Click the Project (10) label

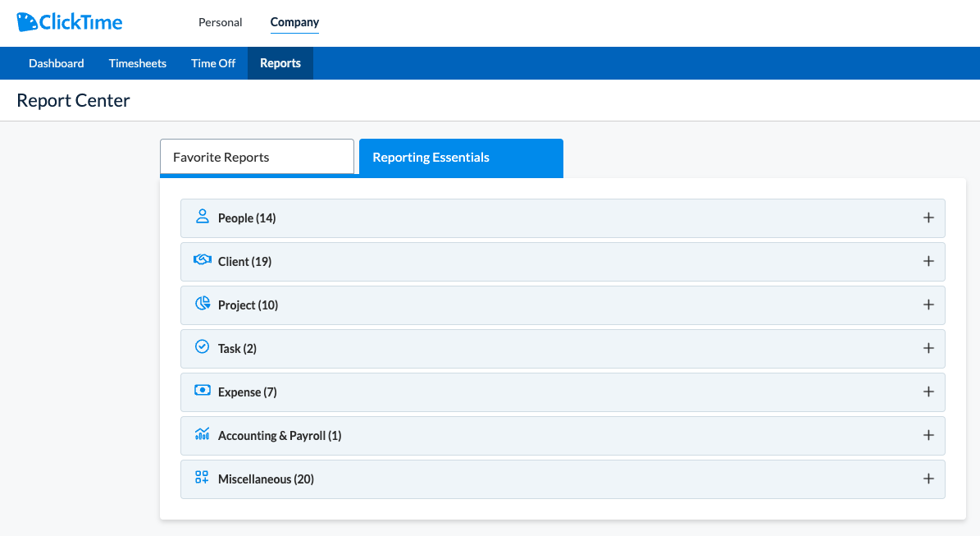(x=248, y=305)
